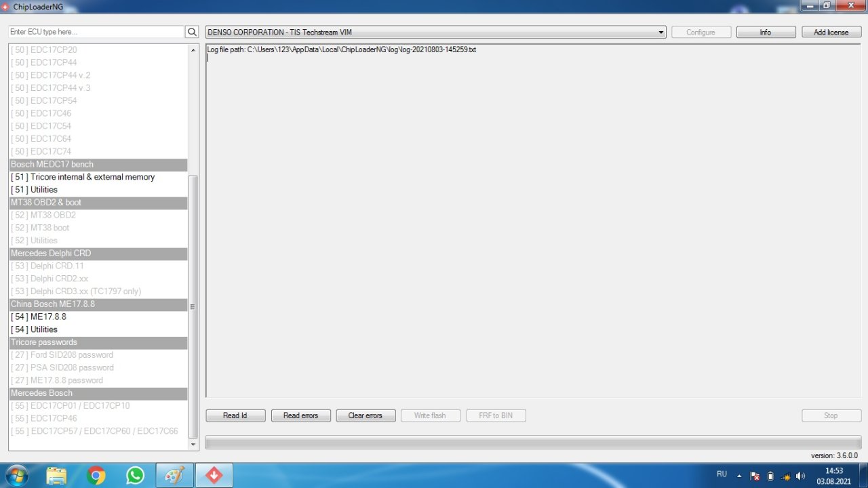Click ChipLoaderNG taskbar icon
The width and height of the screenshot is (868, 488).
tap(214, 475)
